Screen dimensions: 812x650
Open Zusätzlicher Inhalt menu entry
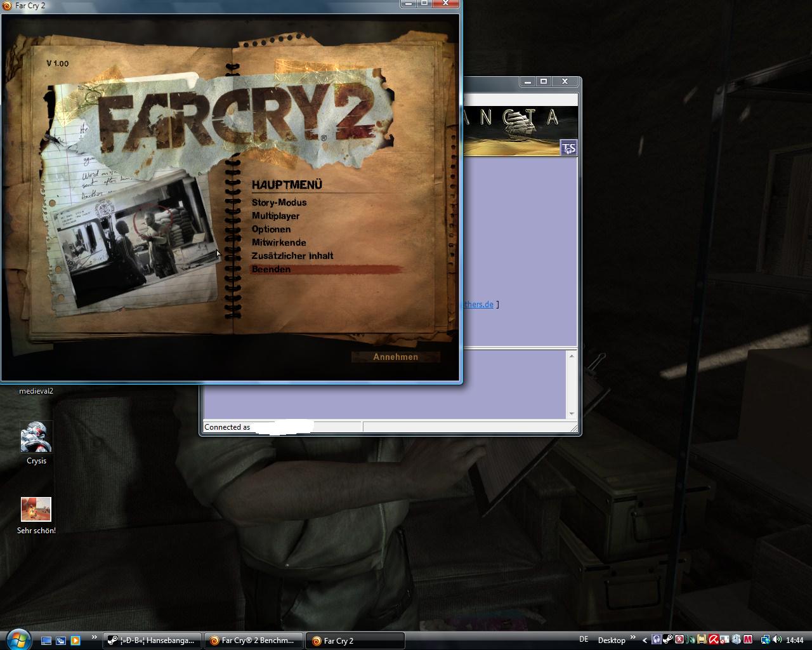(x=292, y=256)
